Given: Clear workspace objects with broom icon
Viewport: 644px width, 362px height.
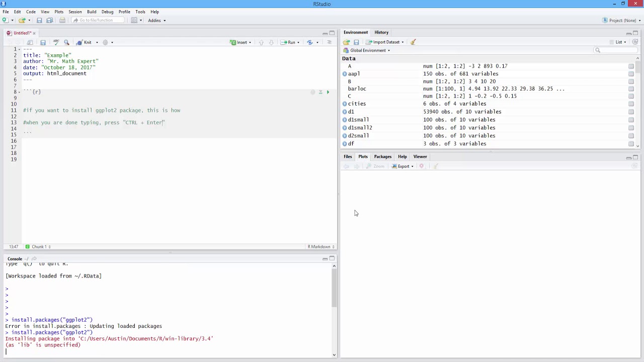Looking at the screenshot, I should (x=413, y=42).
